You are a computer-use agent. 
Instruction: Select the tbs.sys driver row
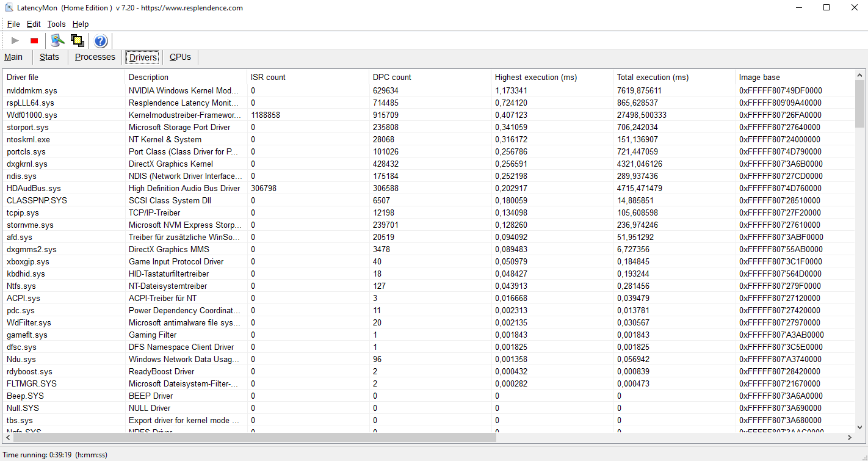point(429,420)
